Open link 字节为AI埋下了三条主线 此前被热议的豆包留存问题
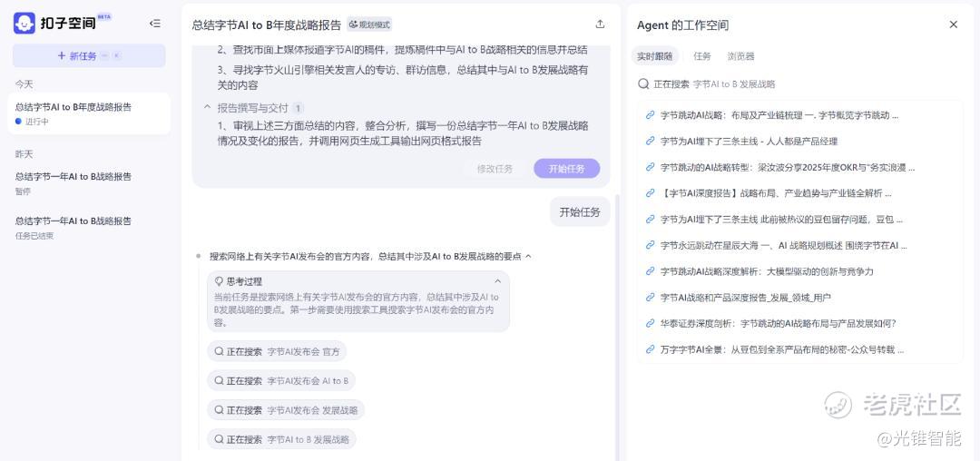 [x=781, y=220]
